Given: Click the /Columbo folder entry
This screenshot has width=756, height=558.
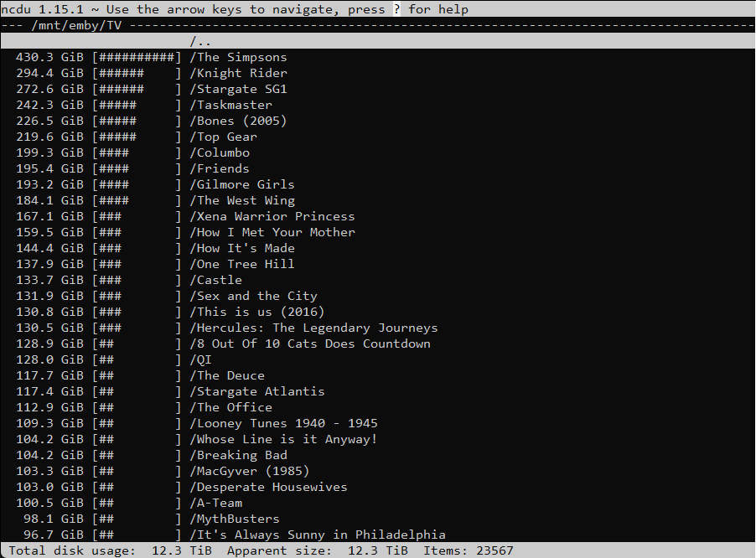Looking at the screenshot, I should [x=377, y=152].
